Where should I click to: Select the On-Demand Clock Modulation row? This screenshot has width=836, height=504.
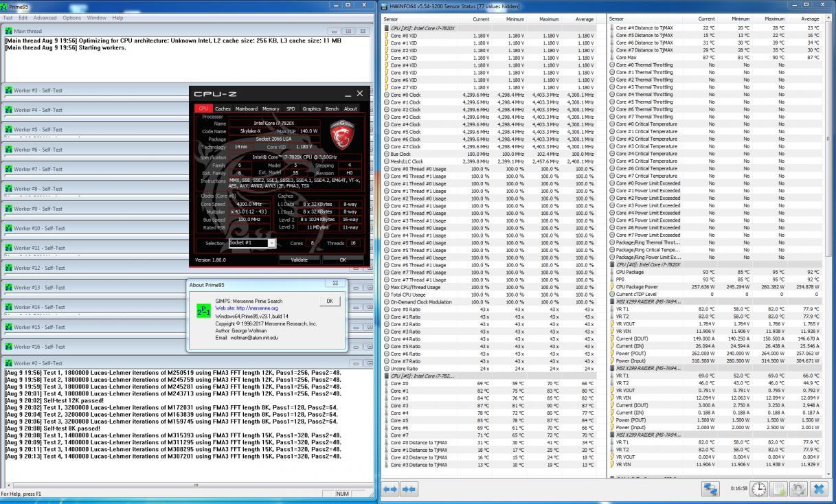pos(489,302)
